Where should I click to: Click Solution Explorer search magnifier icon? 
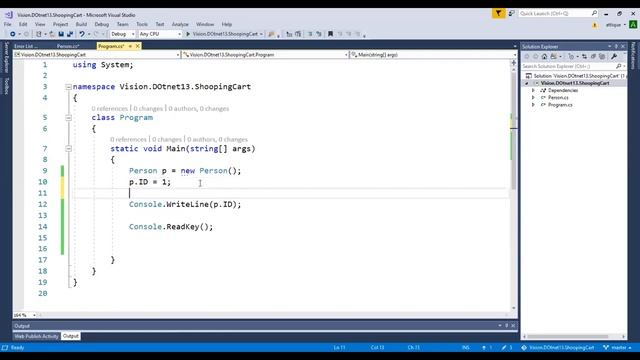(x=618, y=66)
